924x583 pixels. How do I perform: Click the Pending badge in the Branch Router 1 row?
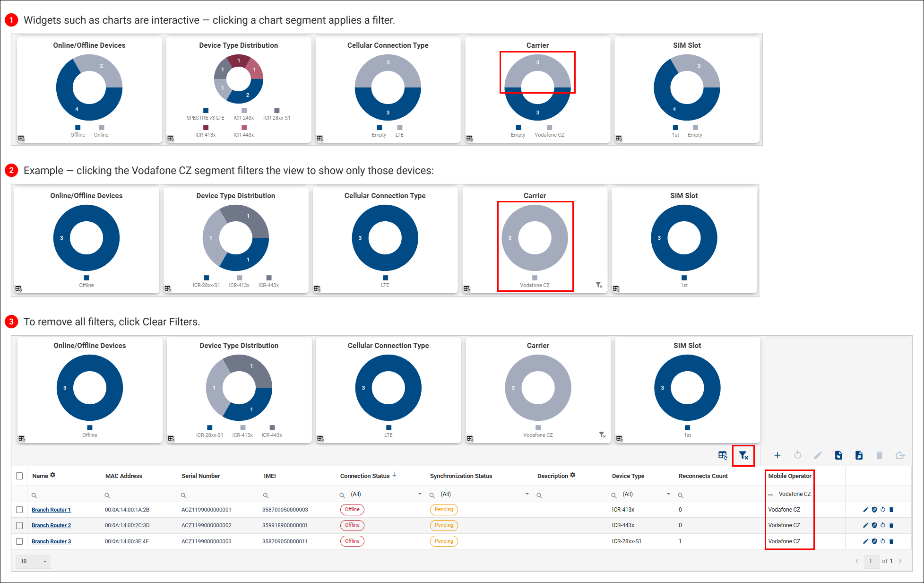444,510
